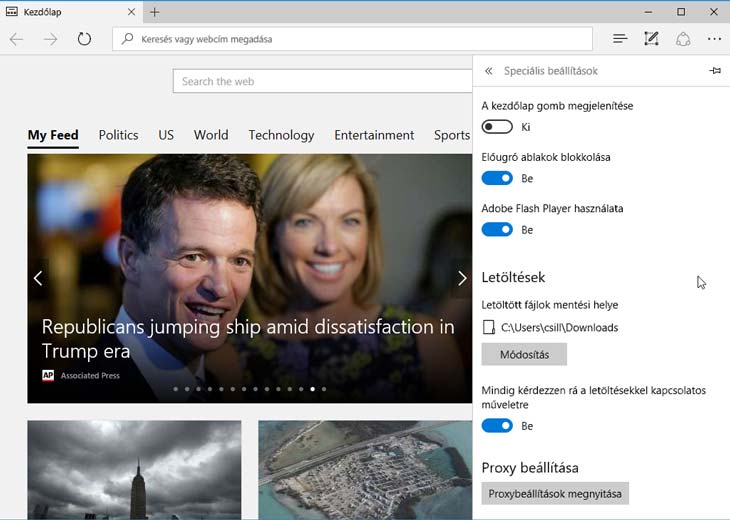Disable 'Adobe Flash Player használata' switch
Image resolution: width=730 pixels, height=520 pixels.
497,230
